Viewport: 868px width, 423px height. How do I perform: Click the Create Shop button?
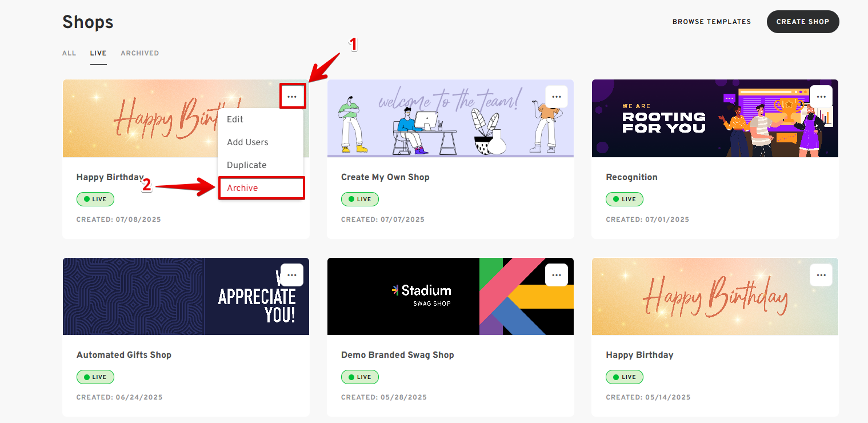pyautogui.click(x=802, y=22)
